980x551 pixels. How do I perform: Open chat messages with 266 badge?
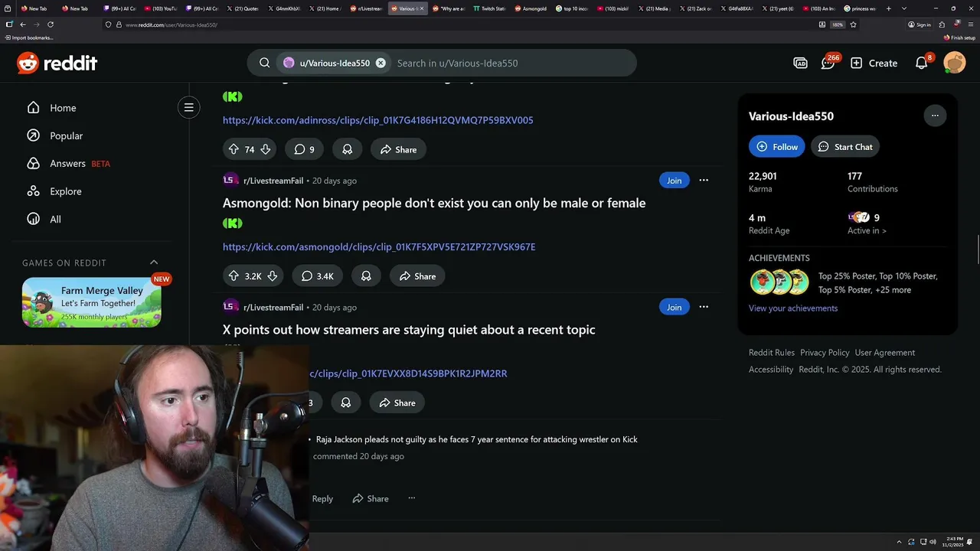click(x=828, y=63)
